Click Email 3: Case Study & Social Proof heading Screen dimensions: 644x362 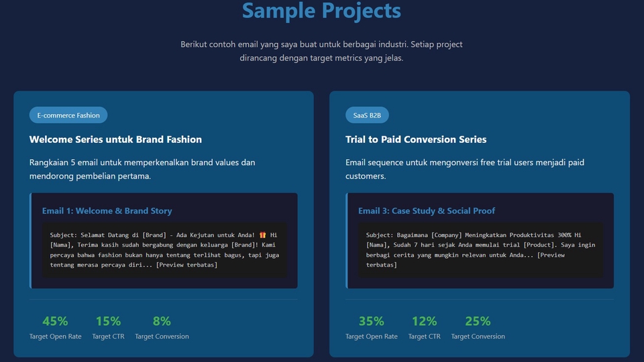pos(426,211)
